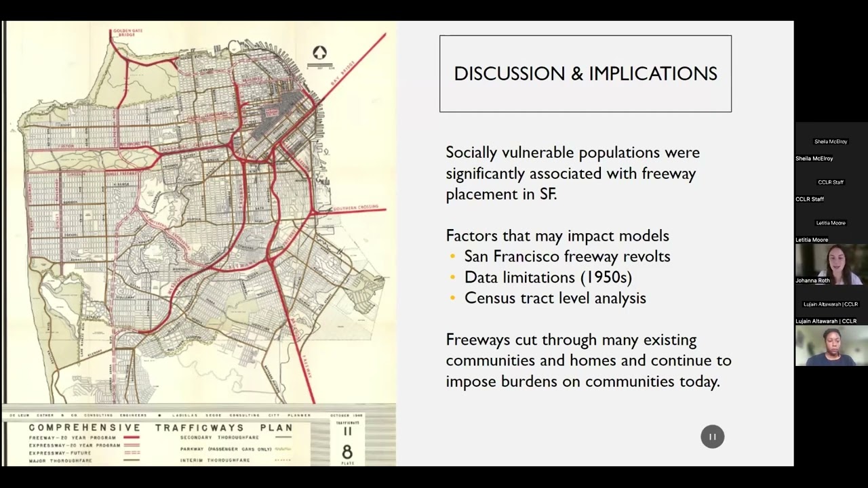Click the 'Parkway (passenger cars only)' legend entry
Image resolution: width=868 pixels, height=488 pixels.
tap(235, 449)
